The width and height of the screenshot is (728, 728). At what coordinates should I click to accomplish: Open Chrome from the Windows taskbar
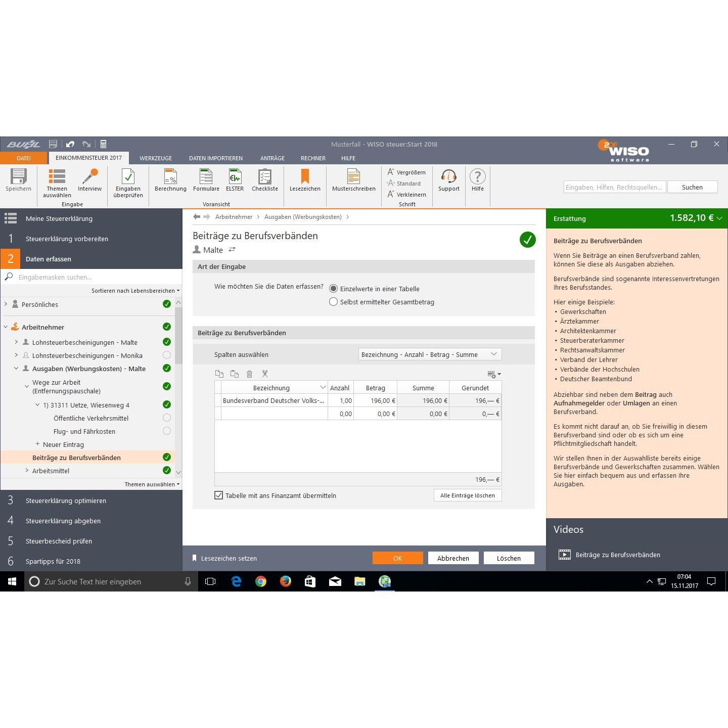[261, 581]
